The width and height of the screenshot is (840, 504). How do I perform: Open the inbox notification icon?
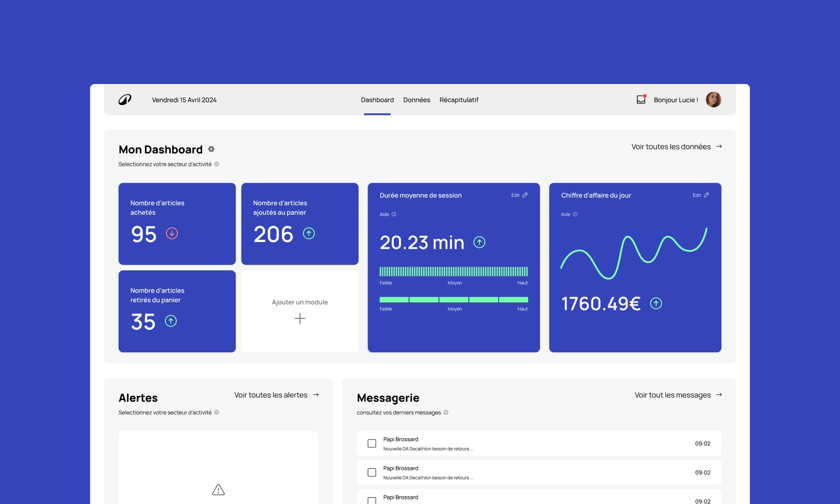click(641, 99)
